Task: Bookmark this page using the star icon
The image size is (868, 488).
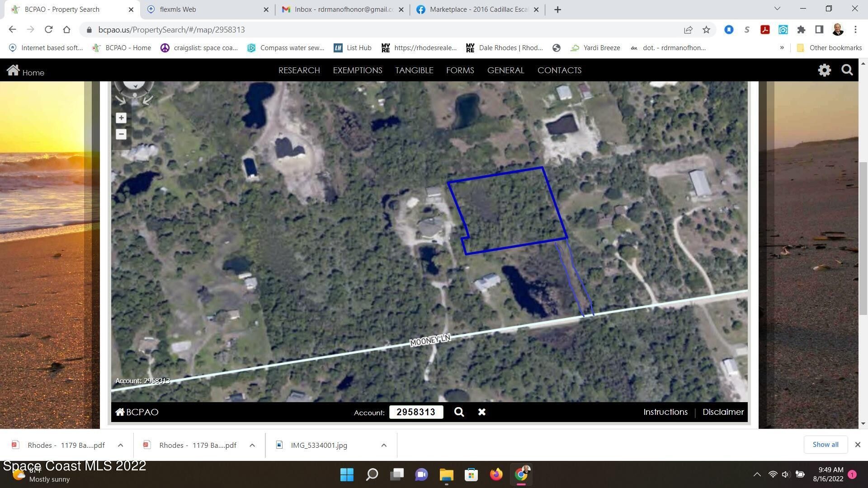Action: tap(707, 30)
